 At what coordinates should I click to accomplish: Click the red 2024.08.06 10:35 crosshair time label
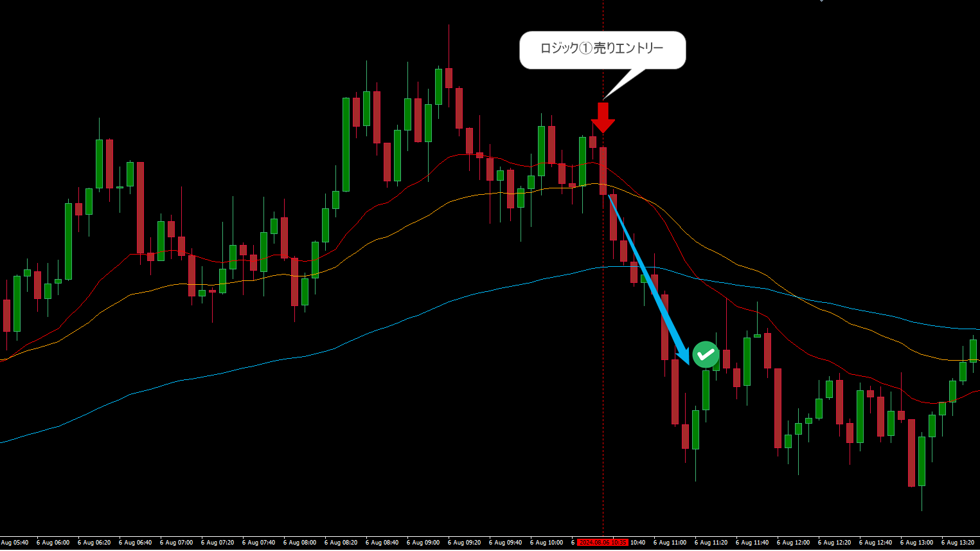tap(602, 543)
